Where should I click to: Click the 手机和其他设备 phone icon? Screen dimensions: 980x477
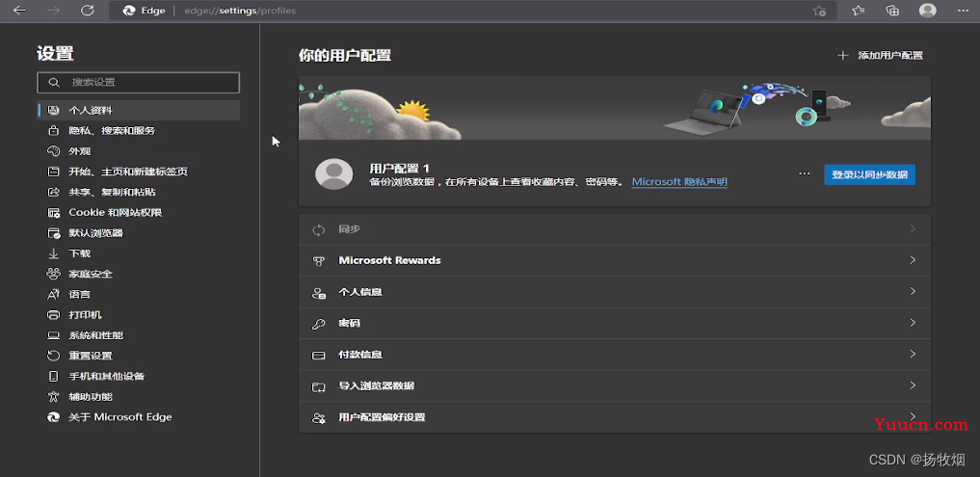[54, 377]
